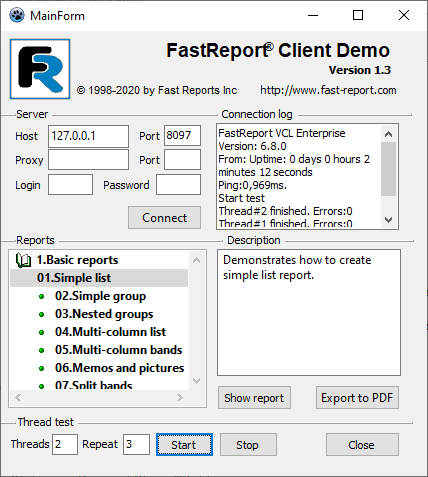The width and height of the screenshot is (428, 477).
Task: Select 03.Nested groups report
Action: (104, 314)
